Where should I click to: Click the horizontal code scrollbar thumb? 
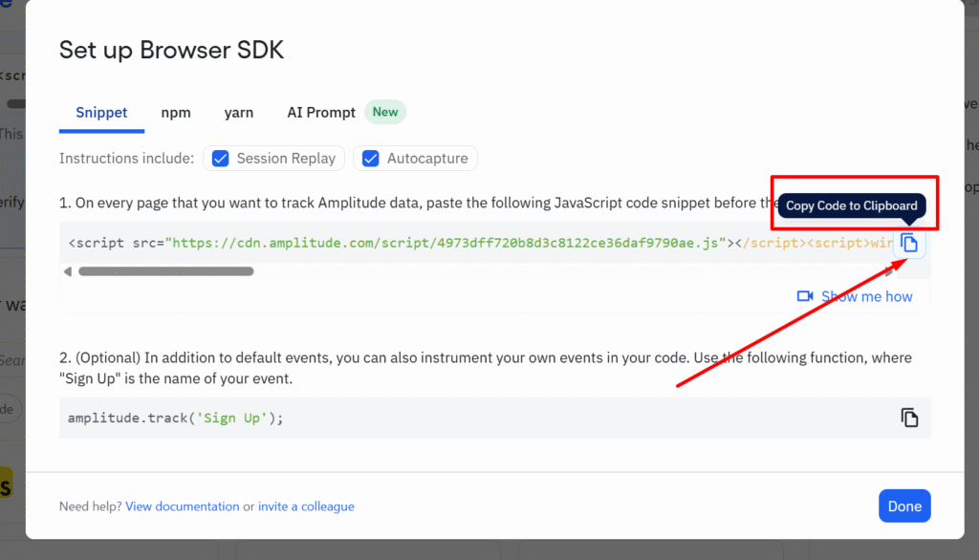(x=165, y=271)
